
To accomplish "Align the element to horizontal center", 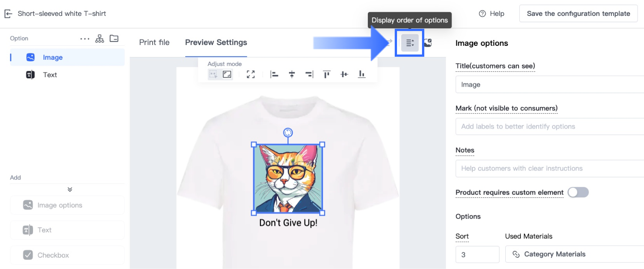I will [292, 74].
